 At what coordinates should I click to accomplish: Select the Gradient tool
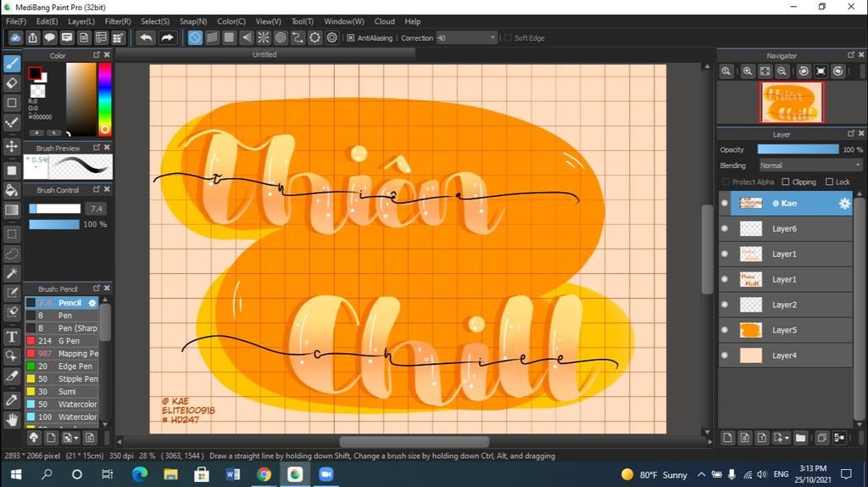tap(12, 210)
